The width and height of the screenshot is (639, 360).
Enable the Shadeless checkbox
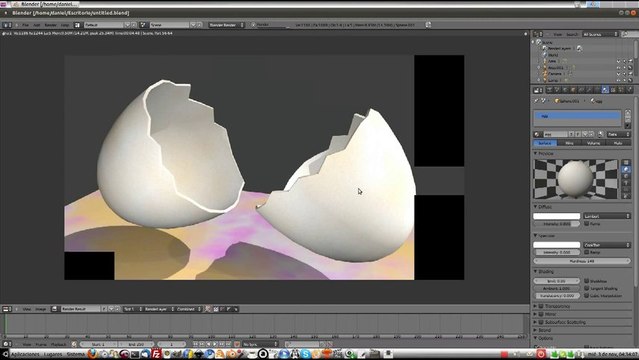[586, 281]
